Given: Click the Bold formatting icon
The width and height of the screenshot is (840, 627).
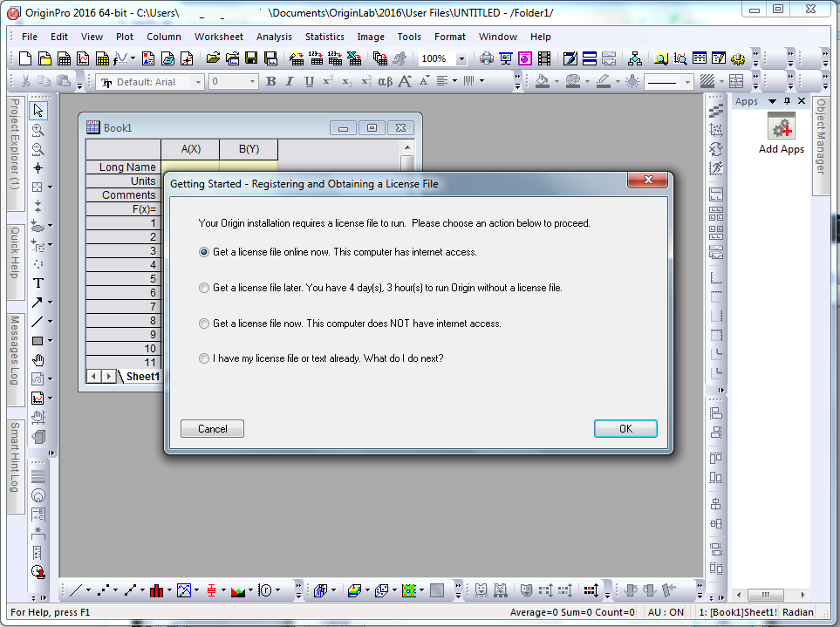Looking at the screenshot, I should pyautogui.click(x=270, y=82).
